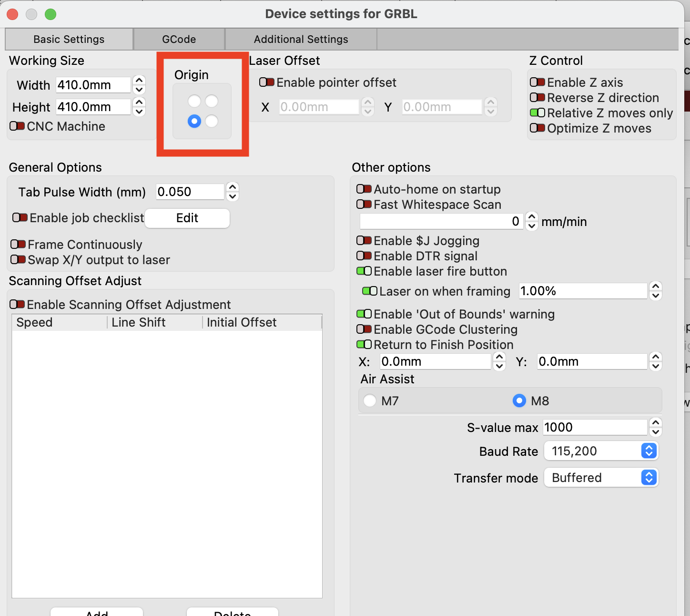
Task: Toggle Reverse Z direction
Action: point(538,98)
